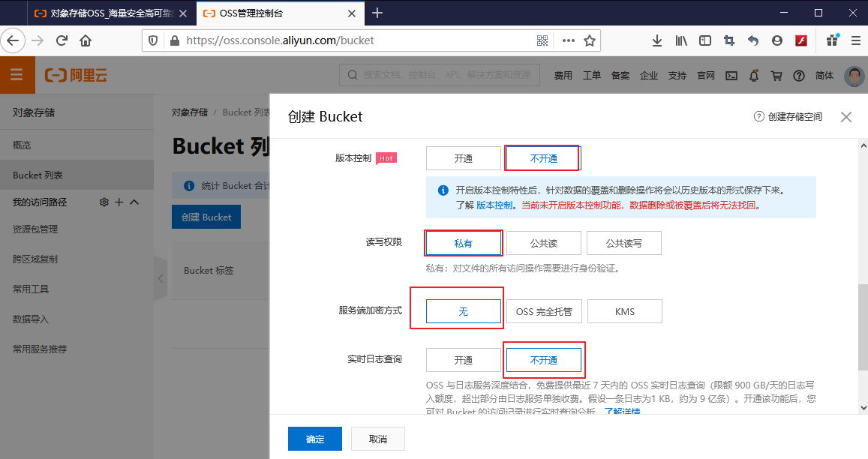Open the Downloads arrow icon

pyautogui.click(x=657, y=40)
